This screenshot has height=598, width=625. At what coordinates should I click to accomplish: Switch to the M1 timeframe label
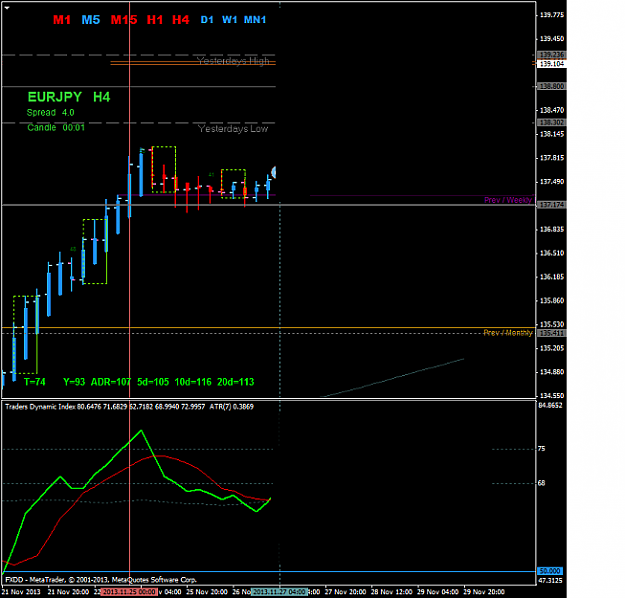pyautogui.click(x=62, y=20)
